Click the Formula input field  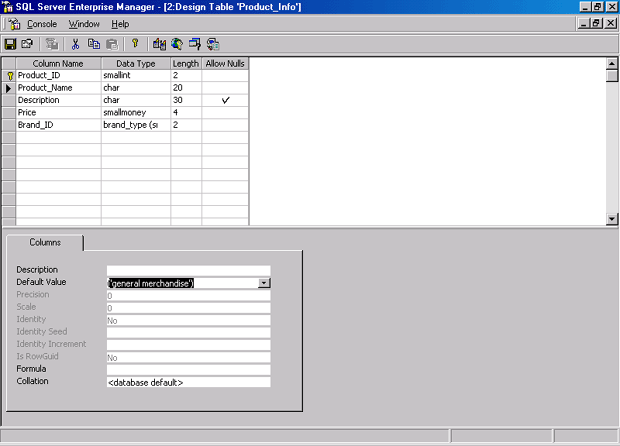[x=189, y=370]
